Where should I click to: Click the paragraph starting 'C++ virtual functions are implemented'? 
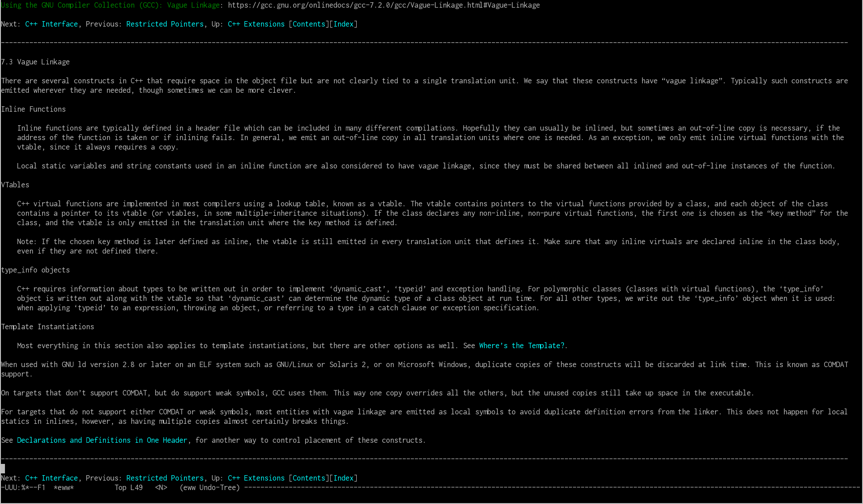point(432,213)
